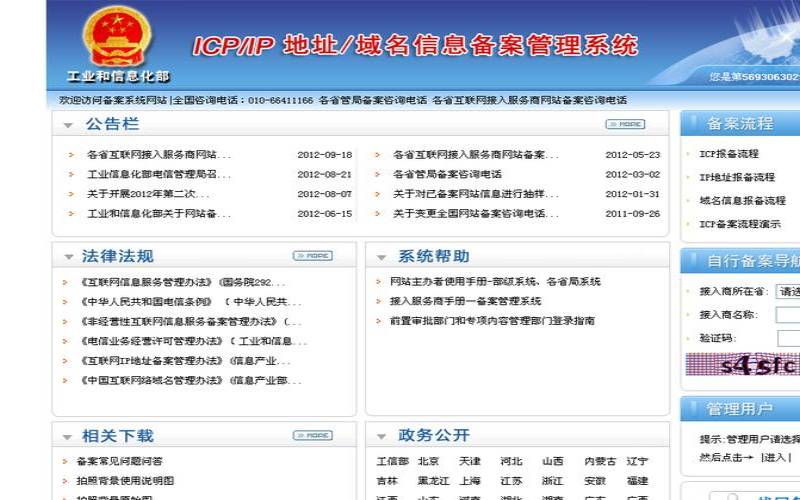Click the triangle arrow beside 法律法规 heading
The image size is (800, 500).
click(68, 257)
